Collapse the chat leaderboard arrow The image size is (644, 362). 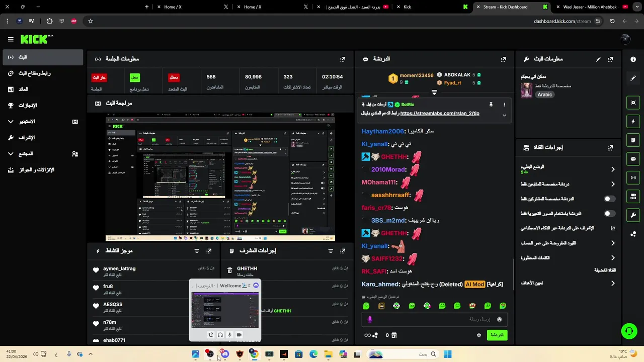pyautogui.click(x=434, y=93)
